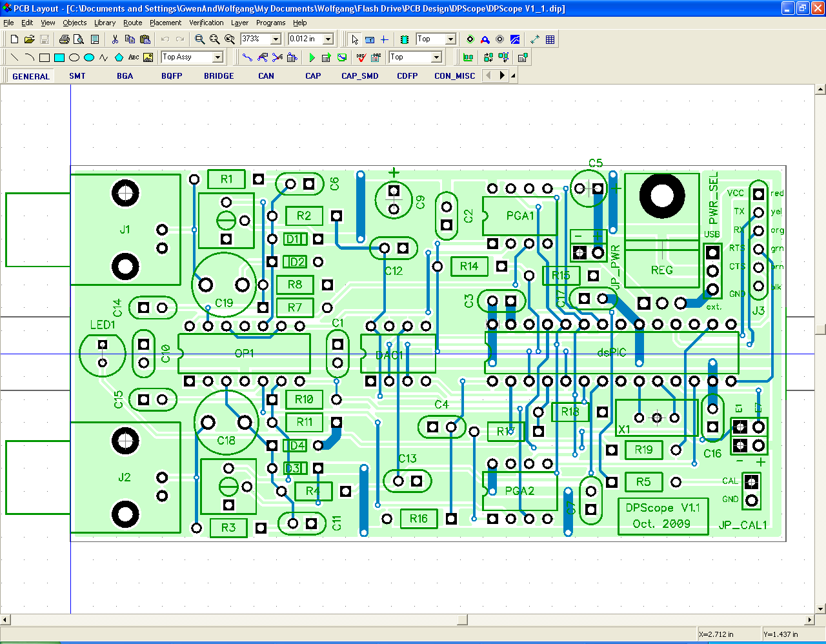Image resolution: width=826 pixels, height=644 pixels.
Task: Run the DRC check with red checkmark icon
Action: click(x=361, y=57)
